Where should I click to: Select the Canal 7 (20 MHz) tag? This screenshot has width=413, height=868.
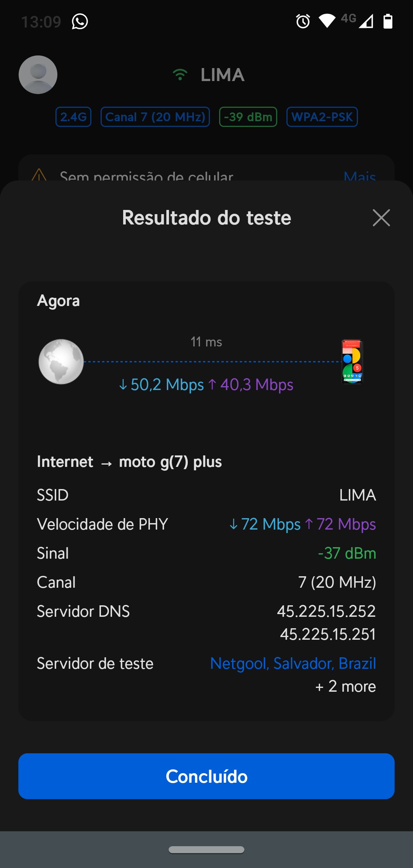point(155,117)
